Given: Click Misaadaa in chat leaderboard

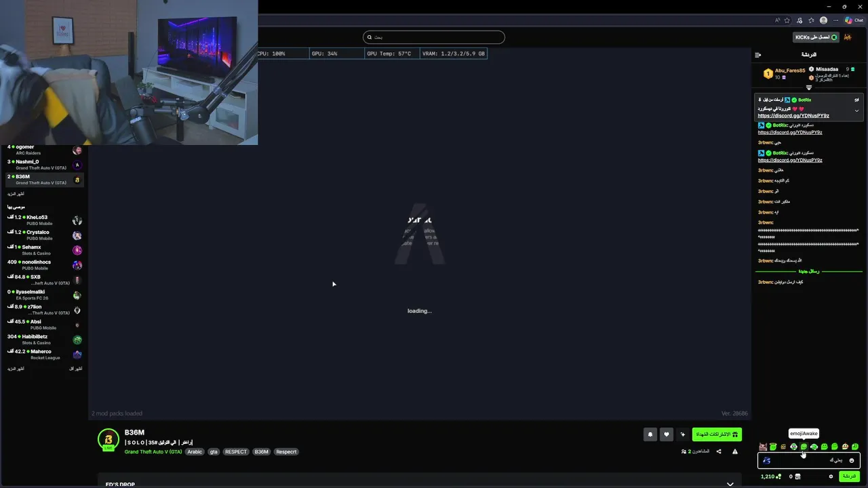Looking at the screenshot, I should (827, 69).
